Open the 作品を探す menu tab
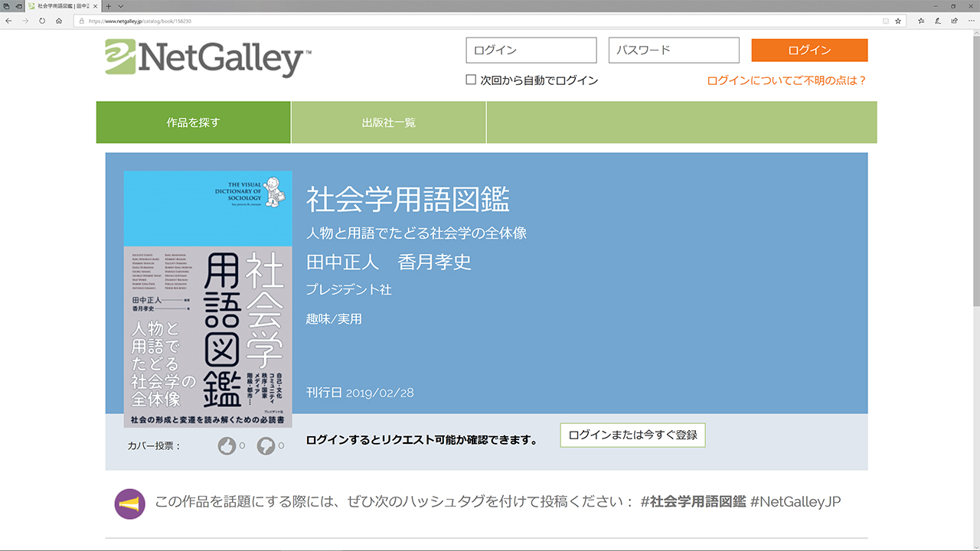This screenshot has height=551, width=980. (194, 122)
